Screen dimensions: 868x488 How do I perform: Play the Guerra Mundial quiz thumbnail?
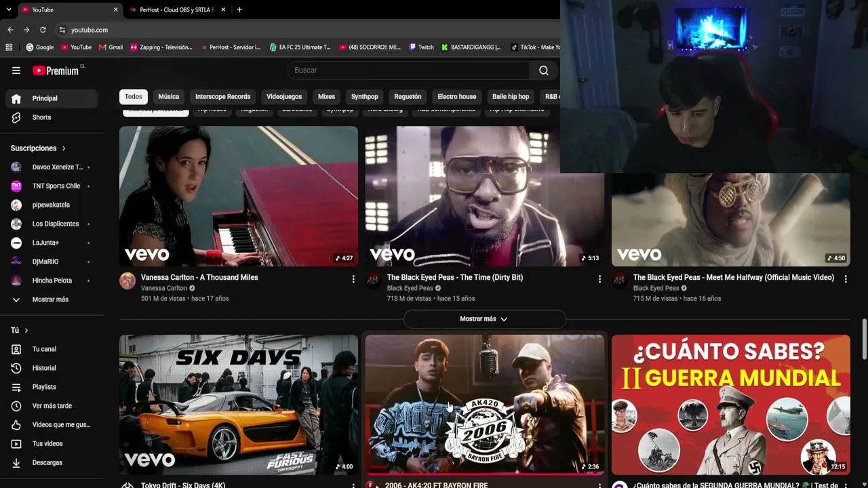point(731,405)
